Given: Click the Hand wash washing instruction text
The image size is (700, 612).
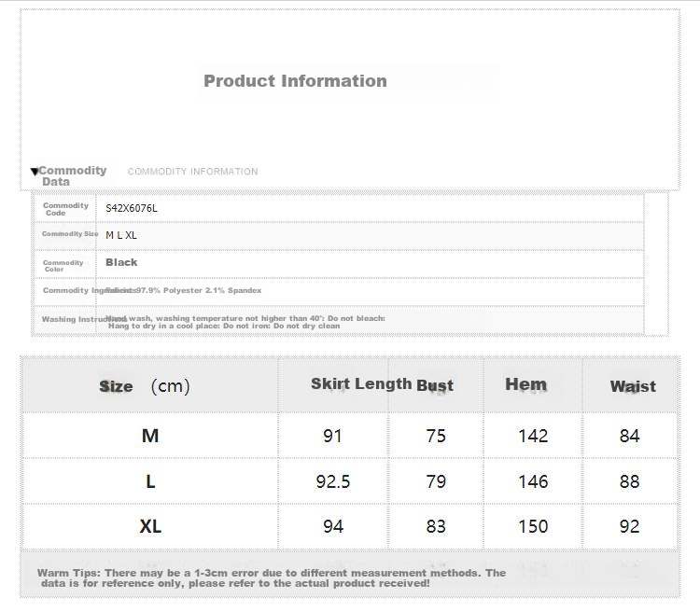Looking at the screenshot, I should click(245, 322).
